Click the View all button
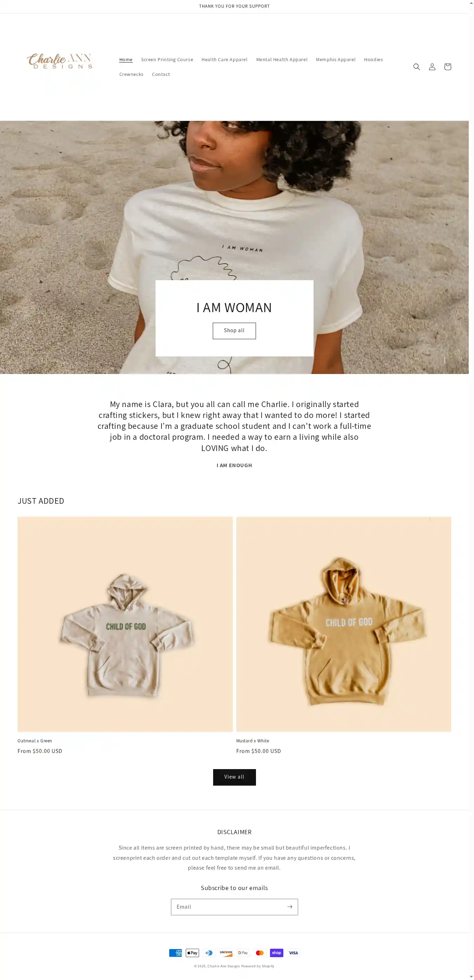This screenshot has height=980, width=474. pyautogui.click(x=234, y=778)
